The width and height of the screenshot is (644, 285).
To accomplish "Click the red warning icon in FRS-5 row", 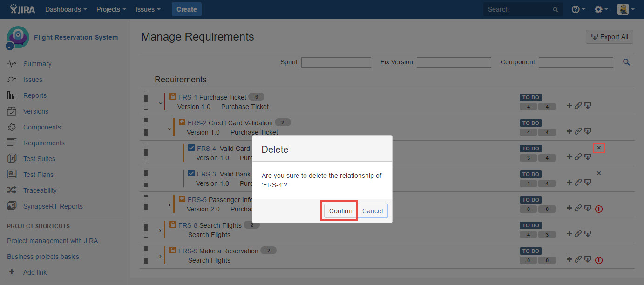I will tap(599, 209).
